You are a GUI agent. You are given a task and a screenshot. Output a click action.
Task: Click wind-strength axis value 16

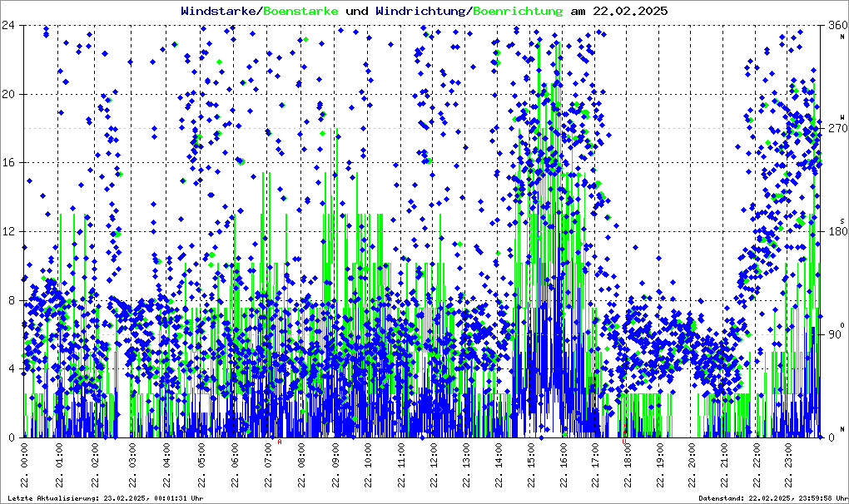tap(8, 163)
